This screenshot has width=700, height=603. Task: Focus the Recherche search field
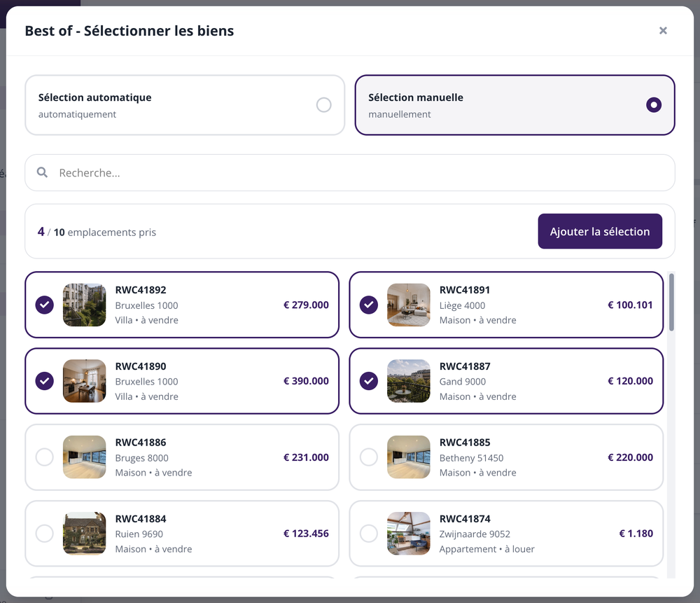(349, 173)
